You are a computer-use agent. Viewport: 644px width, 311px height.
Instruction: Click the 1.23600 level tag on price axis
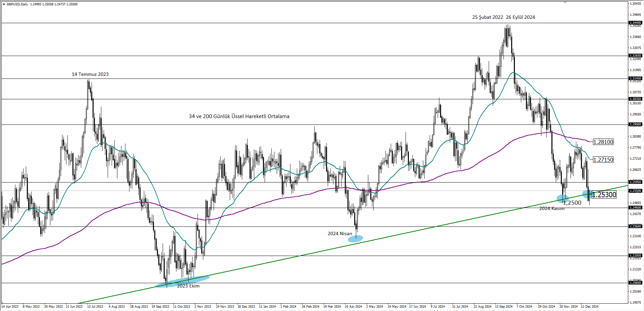pyautogui.click(x=635, y=226)
